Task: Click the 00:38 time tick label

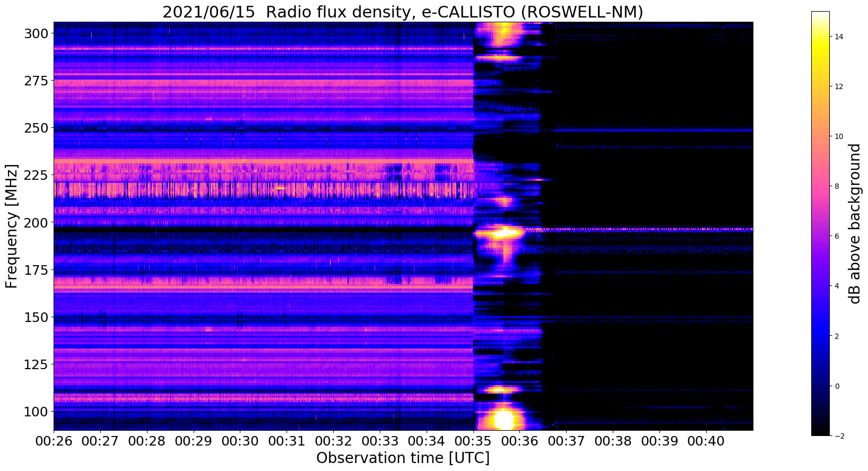Action: coord(613,441)
